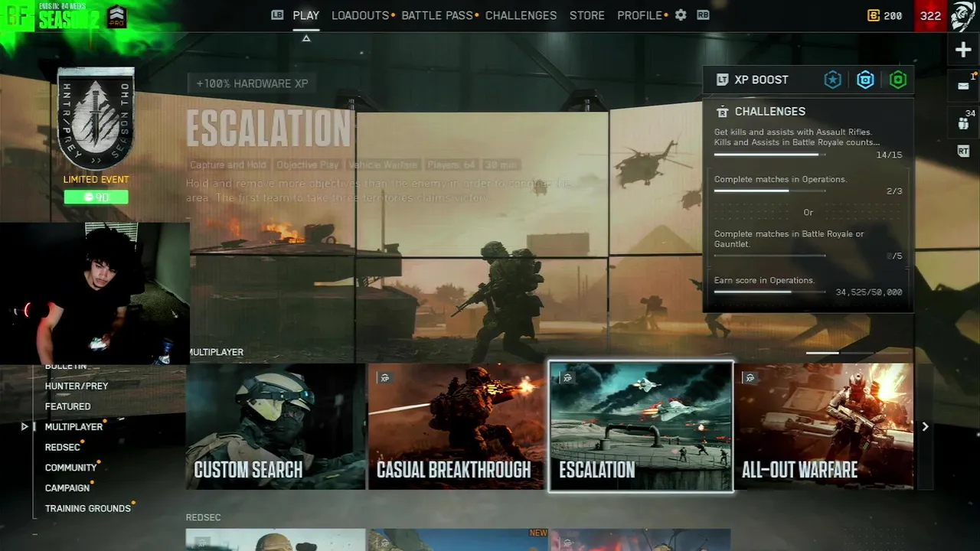Open the settings gear in top navigation
Viewport: 980px width, 551px height.
point(681,15)
